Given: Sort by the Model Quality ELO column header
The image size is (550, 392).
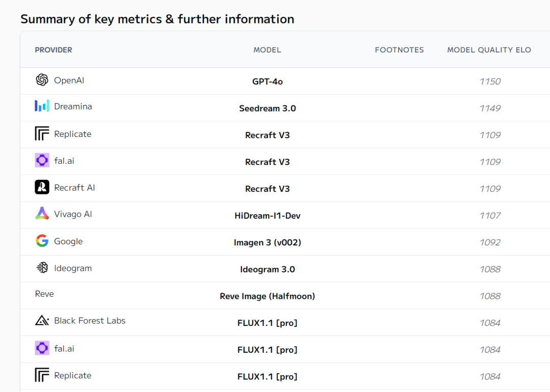Looking at the screenshot, I should click(x=489, y=50).
